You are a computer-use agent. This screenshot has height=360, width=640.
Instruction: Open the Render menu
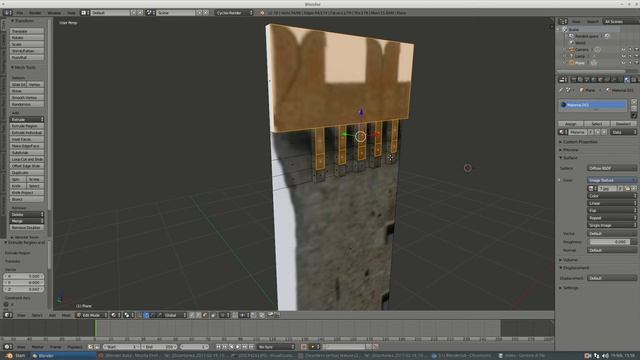tap(35, 13)
